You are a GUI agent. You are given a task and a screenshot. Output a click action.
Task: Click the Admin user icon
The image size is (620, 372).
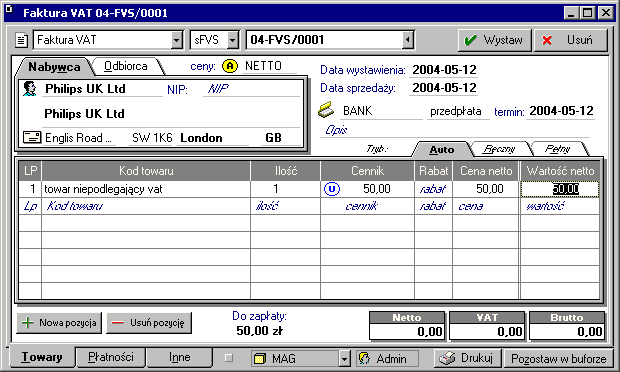pyautogui.click(x=364, y=358)
